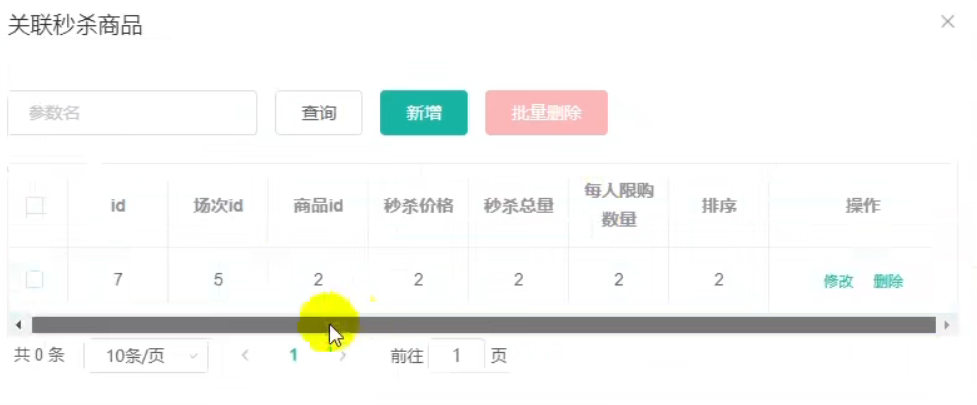Open the 10条/页 page size dropdown
Viewport: 977px width, 405px height.
coord(146,356)
